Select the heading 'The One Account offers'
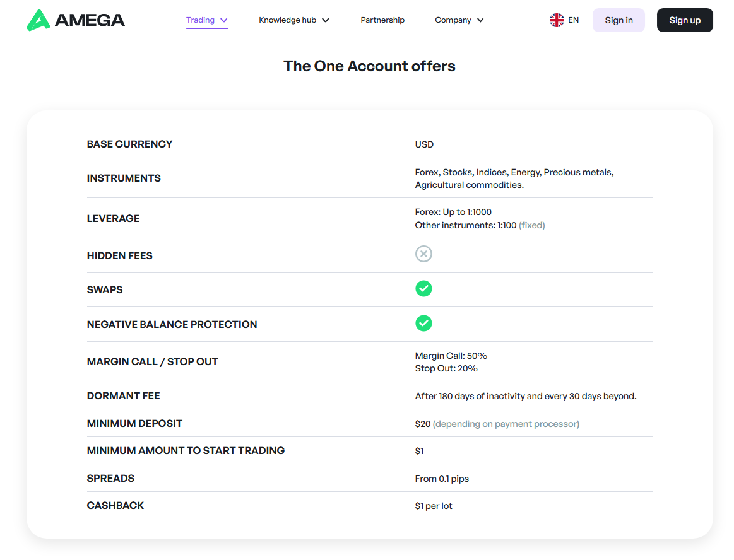The height and width of the screenshot is (560, 734). pyautogui.click(x=369, y=66)
